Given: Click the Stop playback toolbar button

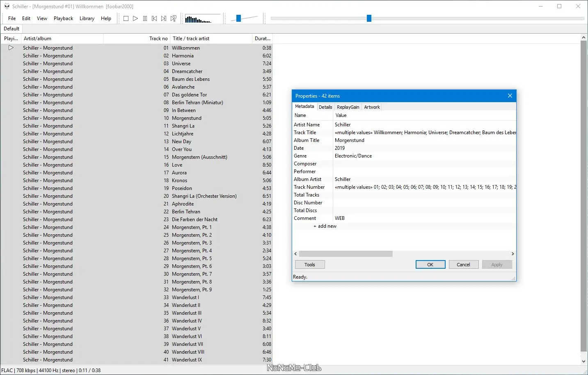Looking at the screenshot, I should 126,18.
